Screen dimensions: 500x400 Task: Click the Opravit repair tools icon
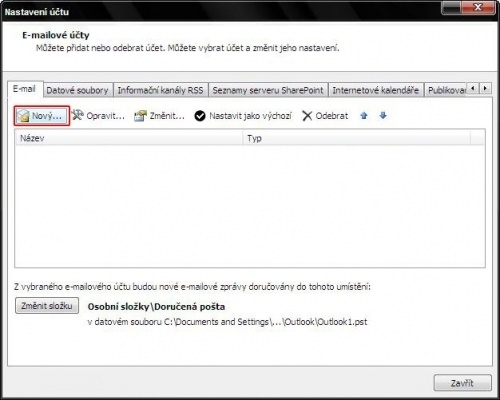pos(77,115)
